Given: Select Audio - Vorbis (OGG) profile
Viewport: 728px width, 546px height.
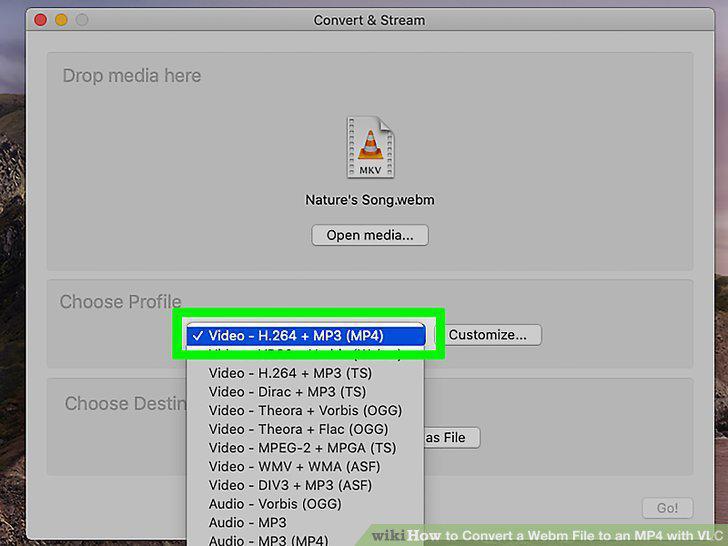Looking at the screenshot, I should pyautogui.click(x=306, y=504).
